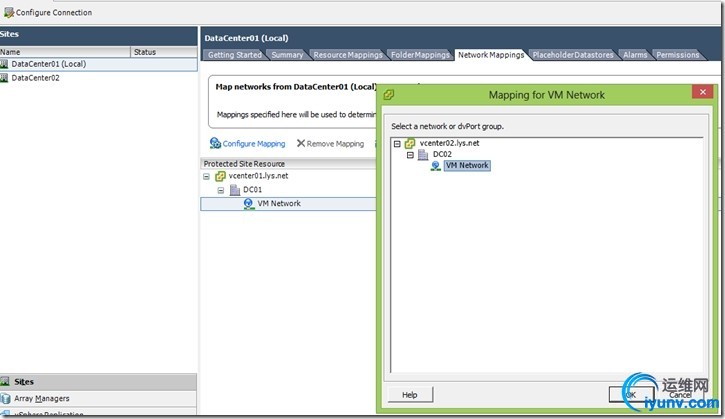The image size is (725, 419).
Task: Click the DC02 datacenter icon in dialog
Action: click(x=423, y=155)
